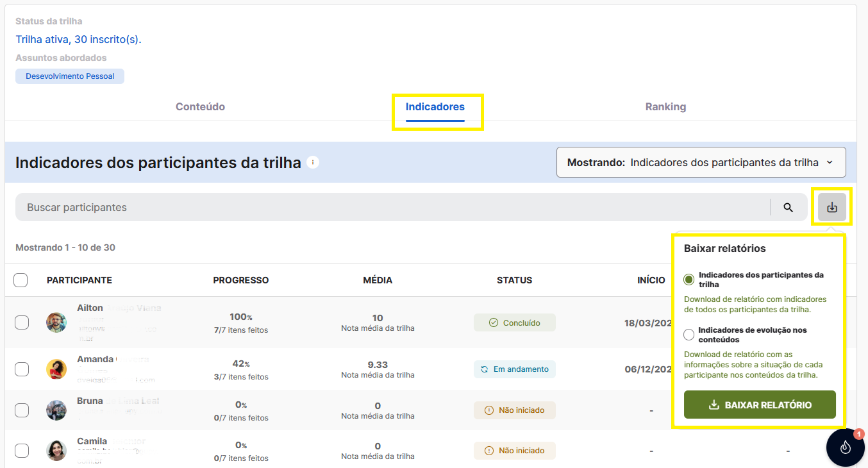Click participant name Bruna
868x468 pixels.
point(90,401)
